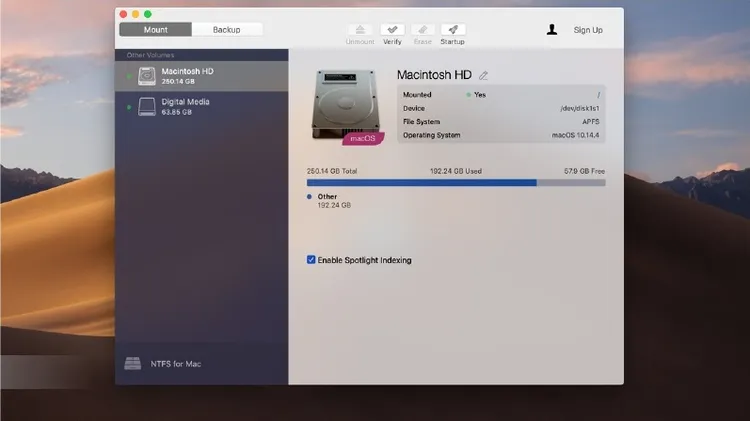Switch to the Backup tab
Screen dimensions: 750x421
[x=227, y=30]
